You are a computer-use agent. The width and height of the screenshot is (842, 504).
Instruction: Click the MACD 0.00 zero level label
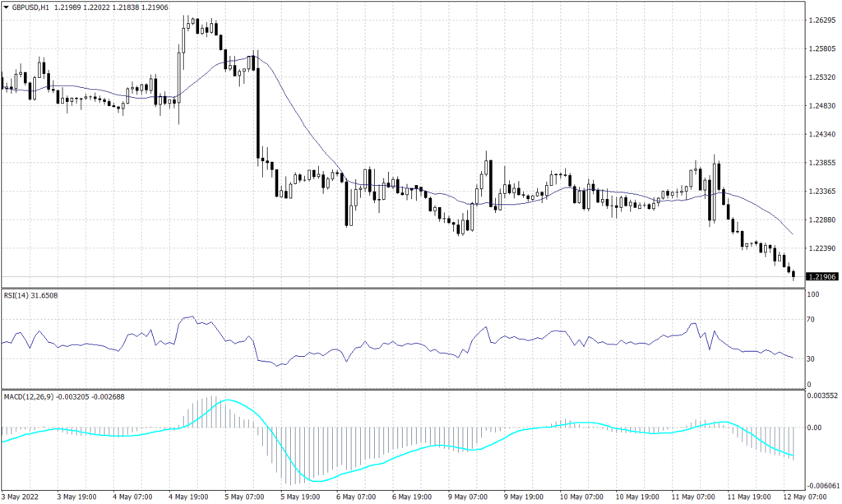[816, 427]
